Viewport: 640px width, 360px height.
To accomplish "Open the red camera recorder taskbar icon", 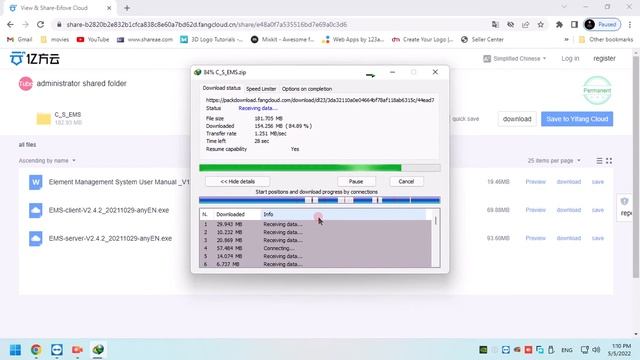I will click(x=77, y=350).
